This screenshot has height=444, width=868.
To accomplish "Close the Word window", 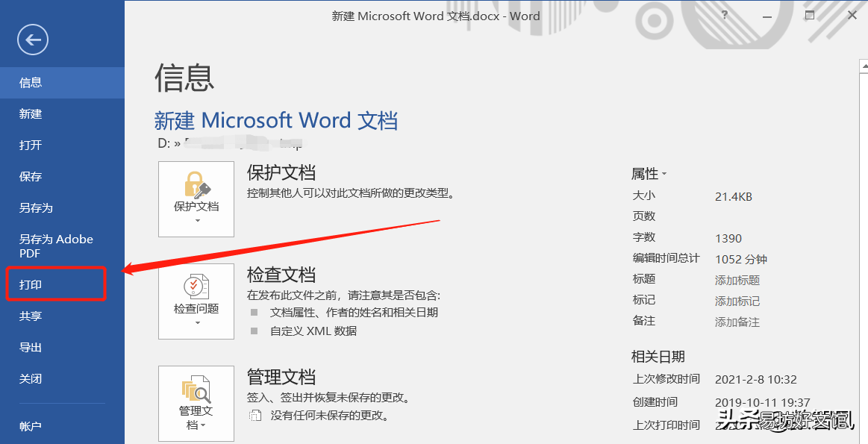I will click(x=852, y=16).
